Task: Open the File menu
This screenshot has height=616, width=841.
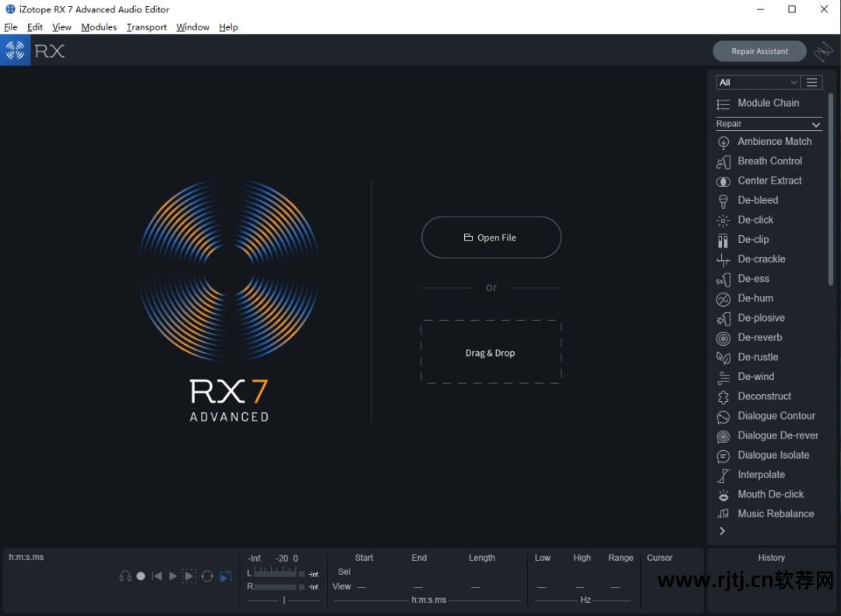Action: (x=11, y=26)
